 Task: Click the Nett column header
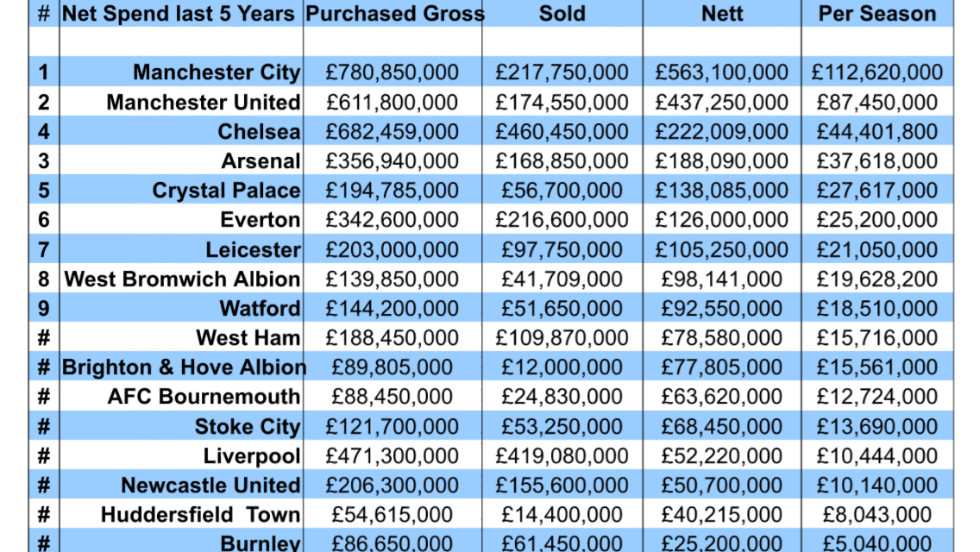pos(722,14)
